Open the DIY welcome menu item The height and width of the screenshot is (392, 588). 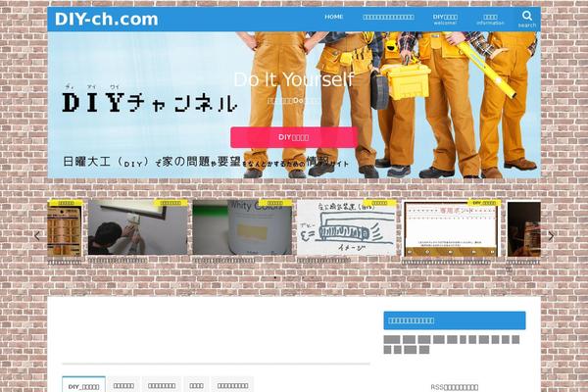pyautogui.click(x=445, y=20)
